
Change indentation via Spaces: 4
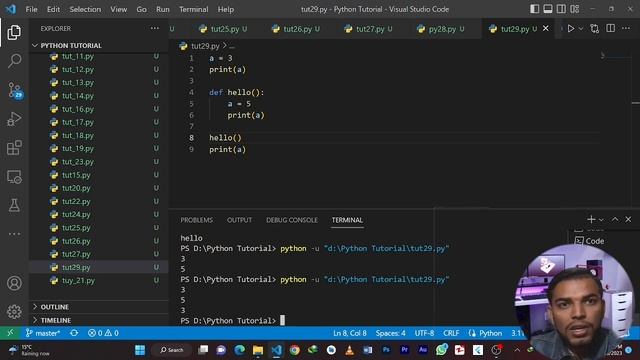pos(391,333)
